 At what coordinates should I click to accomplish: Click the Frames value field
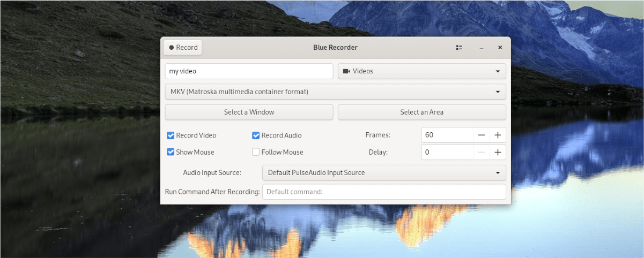(447, 135)
